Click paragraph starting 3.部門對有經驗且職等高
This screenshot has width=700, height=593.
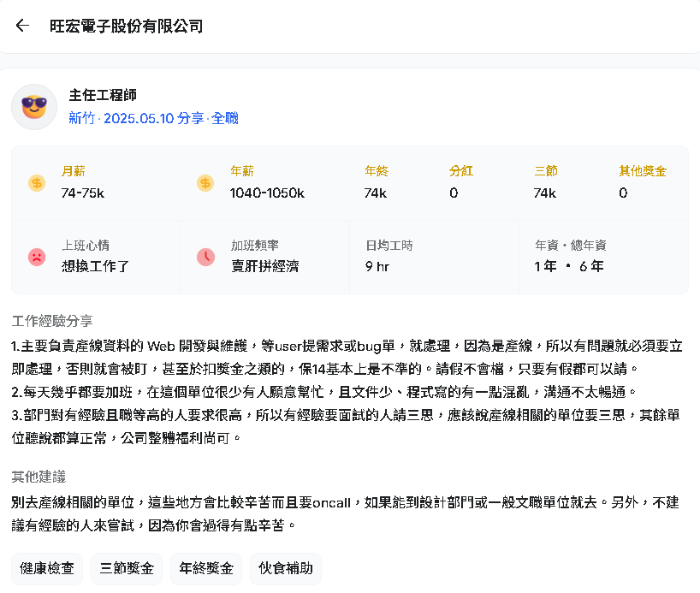[x=346, y=427]
